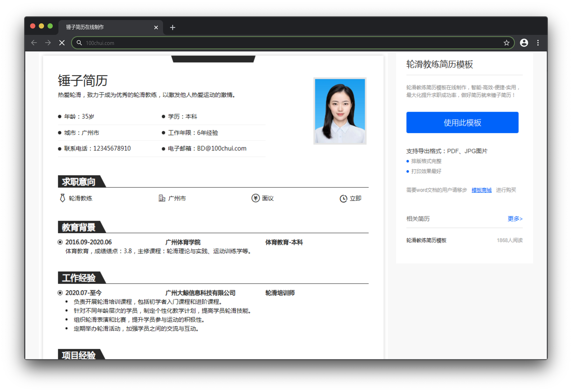The height and width of the screenshot is (392, 572).
Task: Open the browser three-dot menu
Action: pyautogui.click(x=538, y=43)
